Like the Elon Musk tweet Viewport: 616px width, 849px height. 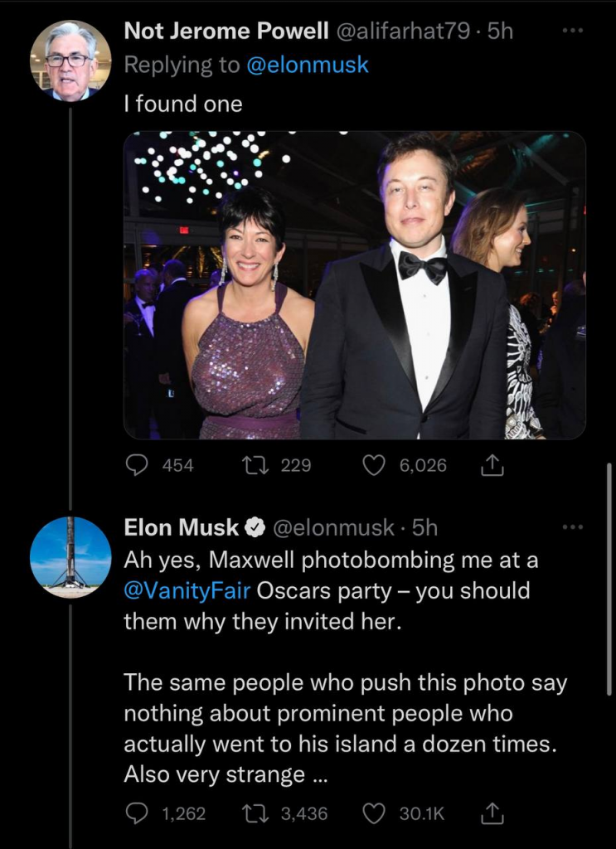point(376,814)
